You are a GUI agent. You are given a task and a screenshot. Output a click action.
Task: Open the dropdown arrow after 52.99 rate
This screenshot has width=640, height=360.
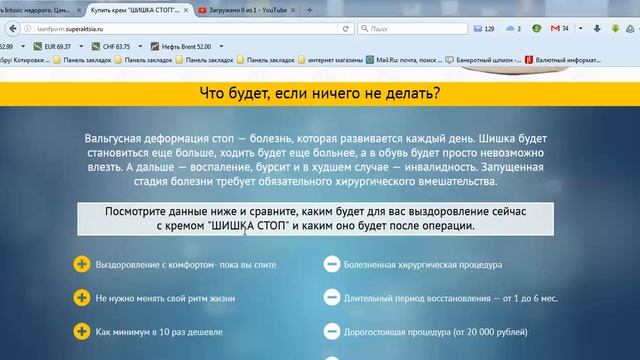click(23, 47)
